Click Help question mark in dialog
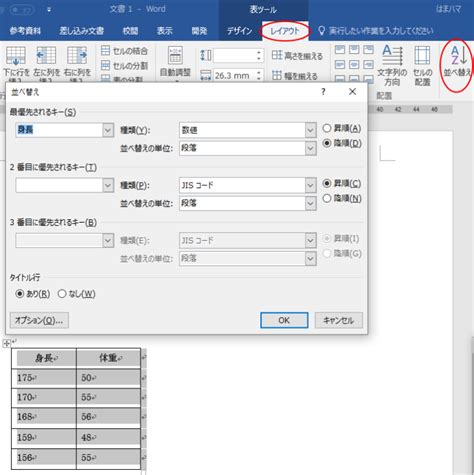This screenshot has height=475, width=474. (323, 92)
